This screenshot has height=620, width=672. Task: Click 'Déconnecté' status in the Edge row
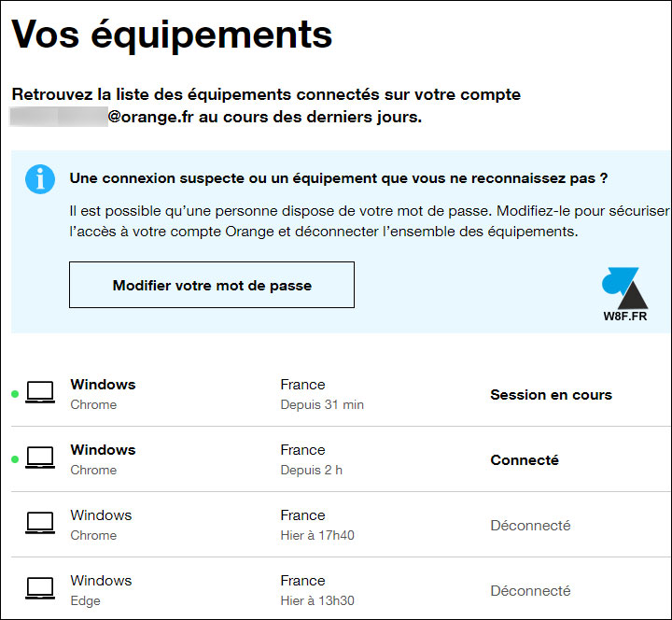[x=530, y=591]
